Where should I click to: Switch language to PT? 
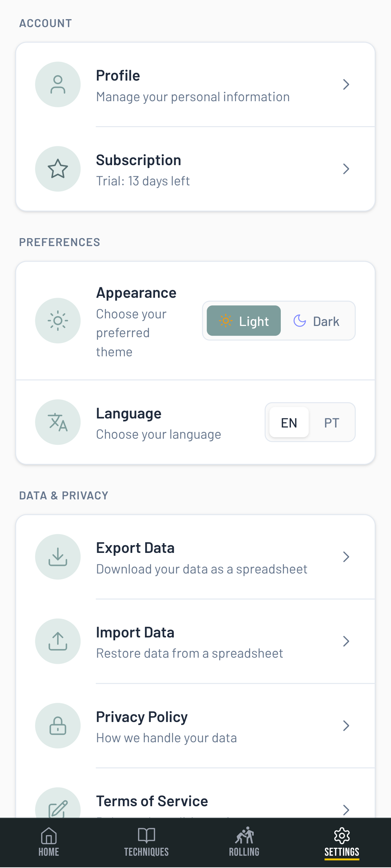tap(331, 422)
